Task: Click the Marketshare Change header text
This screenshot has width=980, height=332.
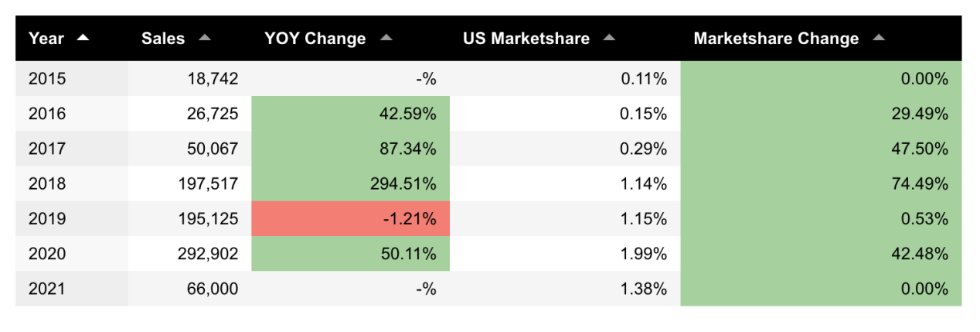Action: 776,38
